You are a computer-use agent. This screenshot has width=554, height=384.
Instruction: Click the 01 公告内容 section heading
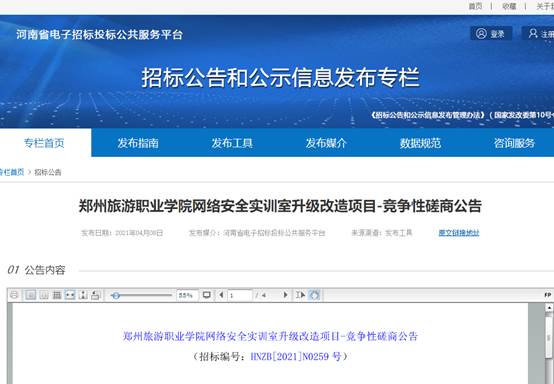click(36, 270)
